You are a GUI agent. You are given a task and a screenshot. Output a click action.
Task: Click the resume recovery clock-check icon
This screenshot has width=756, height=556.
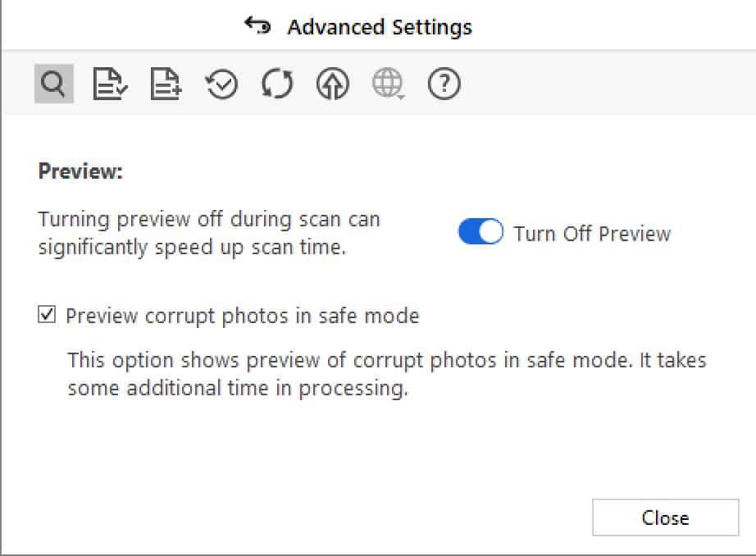[221, 84]
